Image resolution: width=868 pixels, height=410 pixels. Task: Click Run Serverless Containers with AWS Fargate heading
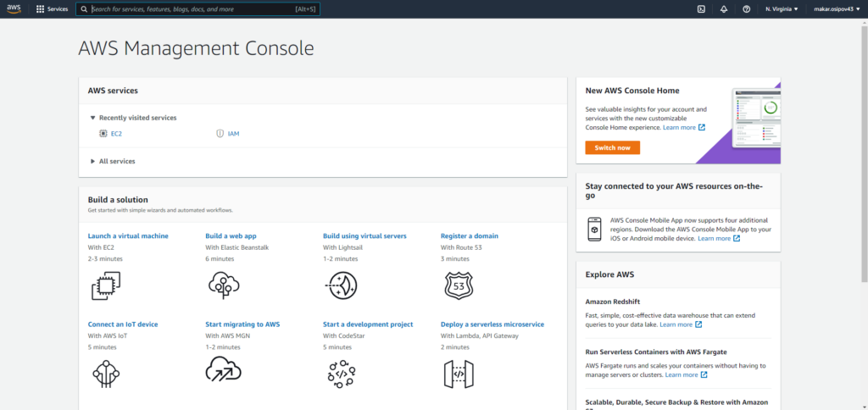[656, 352]
